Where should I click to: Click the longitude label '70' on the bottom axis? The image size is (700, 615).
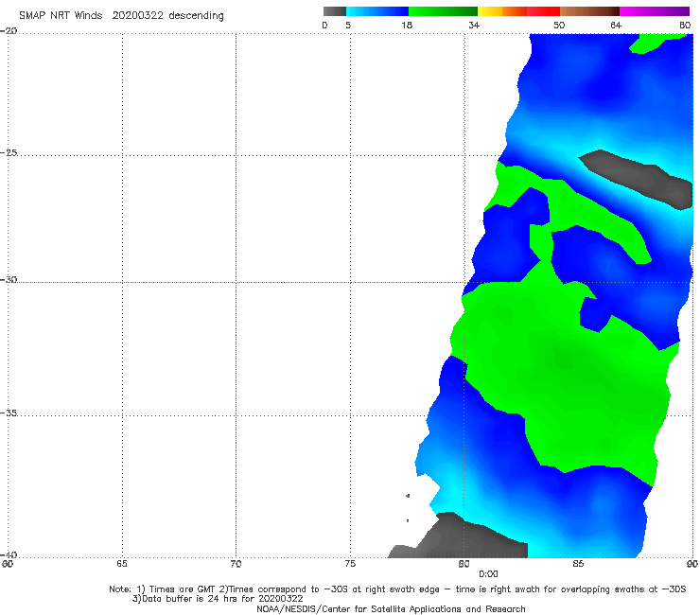tap(236, 564)
